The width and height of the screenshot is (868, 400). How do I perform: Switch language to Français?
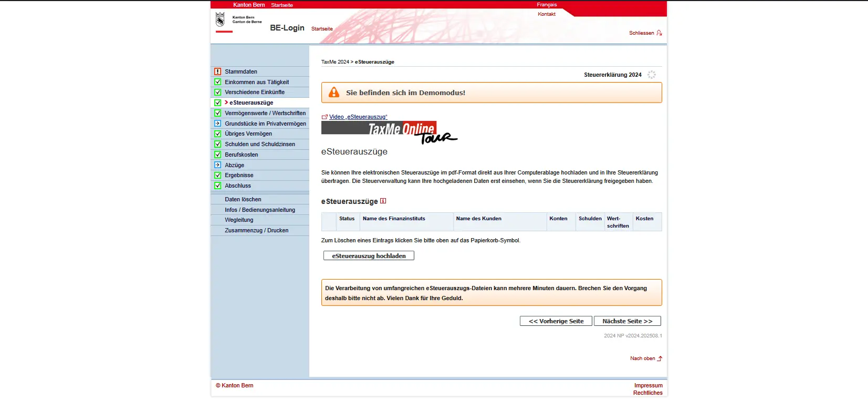(547, 5)
